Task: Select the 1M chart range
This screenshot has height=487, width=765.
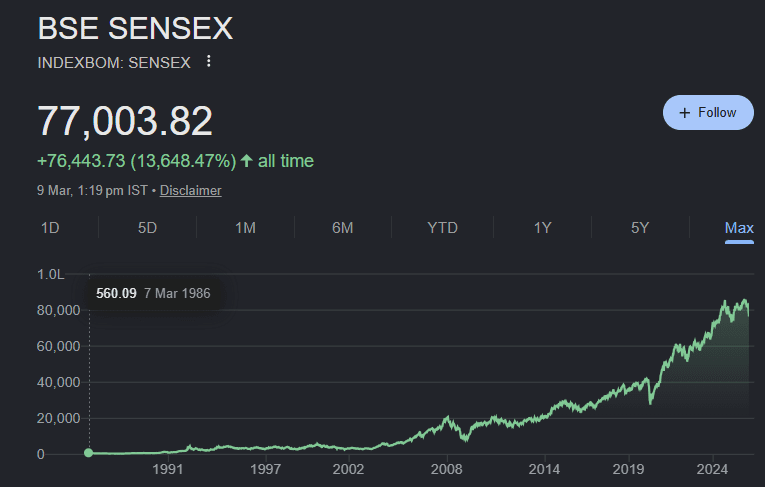Action: pyautogui.click(x=245, y=228)
